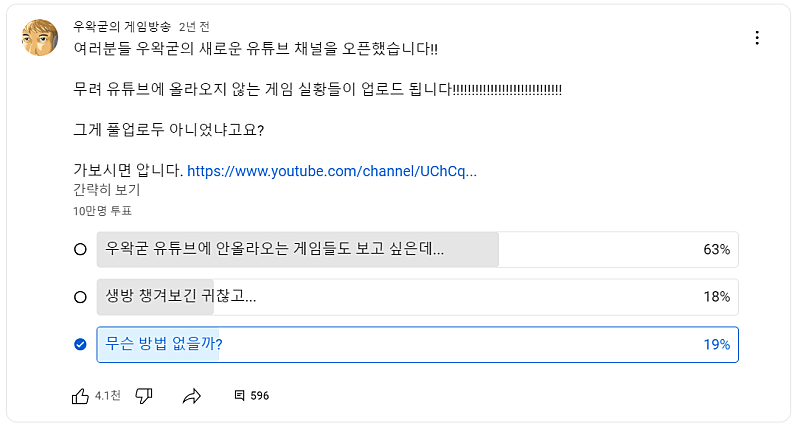Toggle the checked radio for 19% option

[80, 345]
